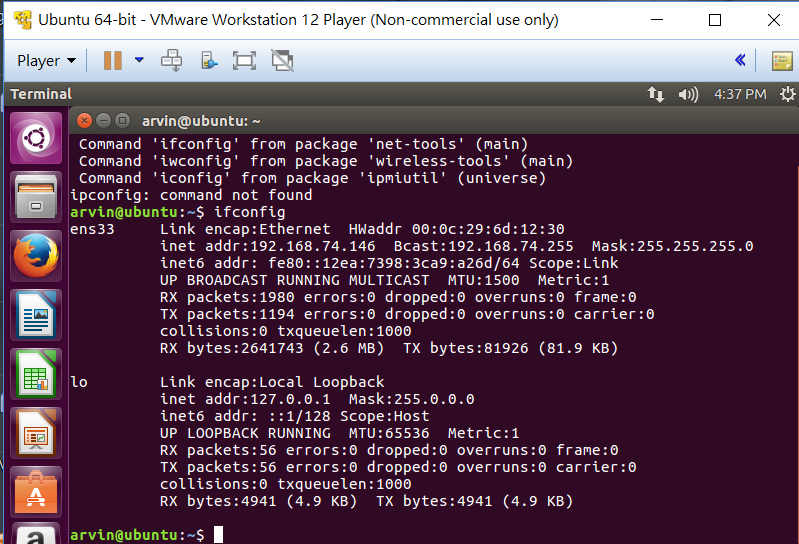This screenshot has height=544, width=799.
Task: Maximize the arvin@ubuntu terminal
Action: tap(122, 121)
